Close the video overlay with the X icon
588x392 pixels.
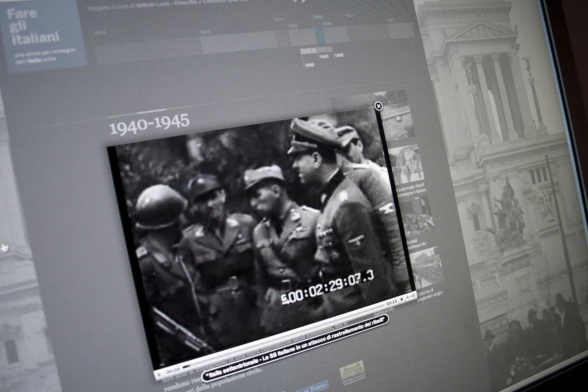378,106
